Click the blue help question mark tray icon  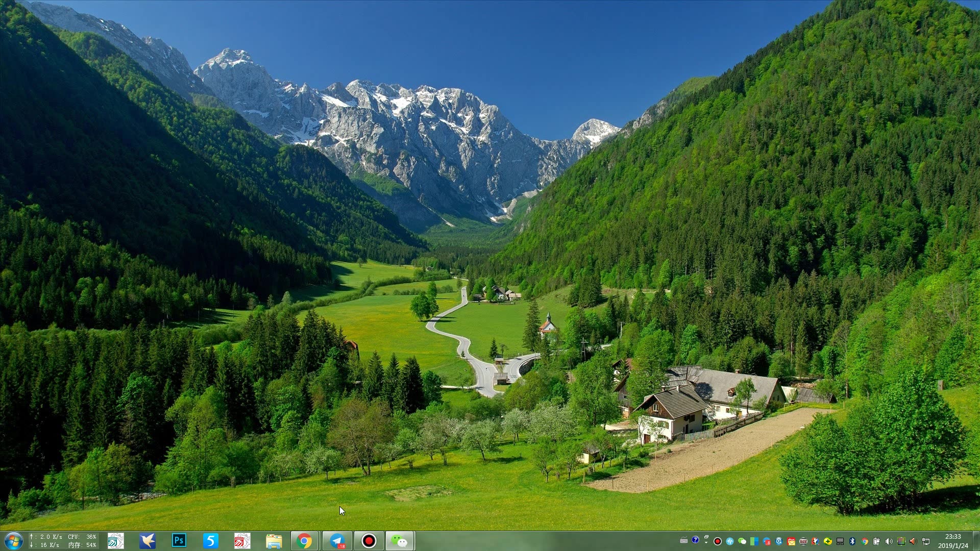[695, 540]
